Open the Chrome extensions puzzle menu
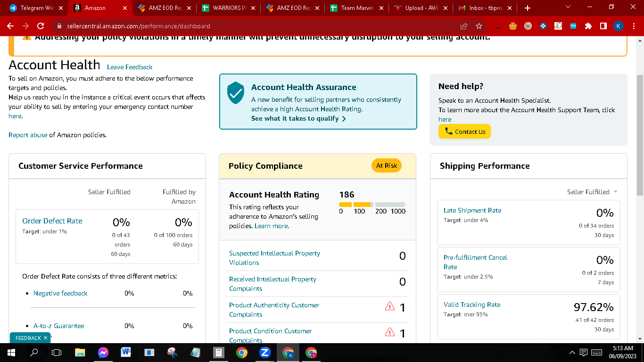644x362 pixels. point(588,26)
